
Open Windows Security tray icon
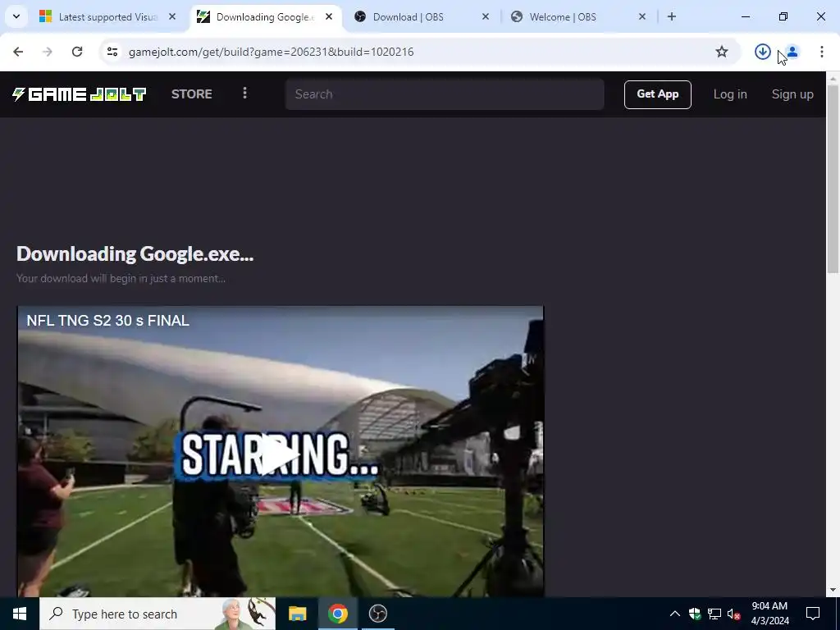click(695, 614)
